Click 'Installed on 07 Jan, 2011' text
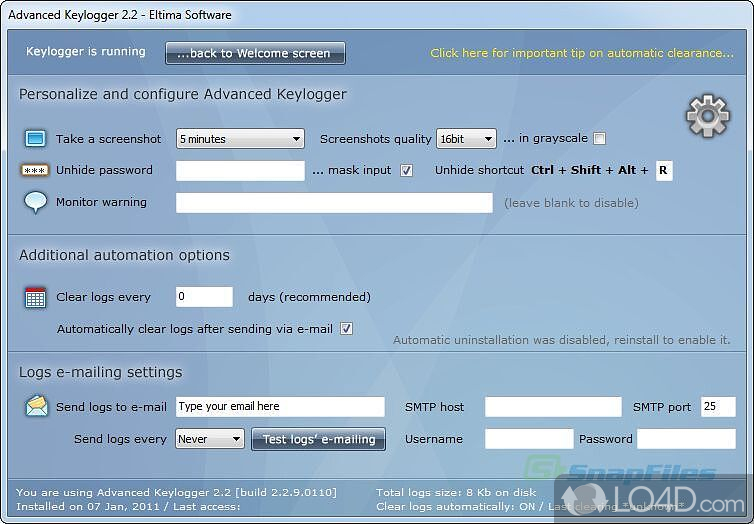This screenshot has height=524, width=754. pos(89,506)
